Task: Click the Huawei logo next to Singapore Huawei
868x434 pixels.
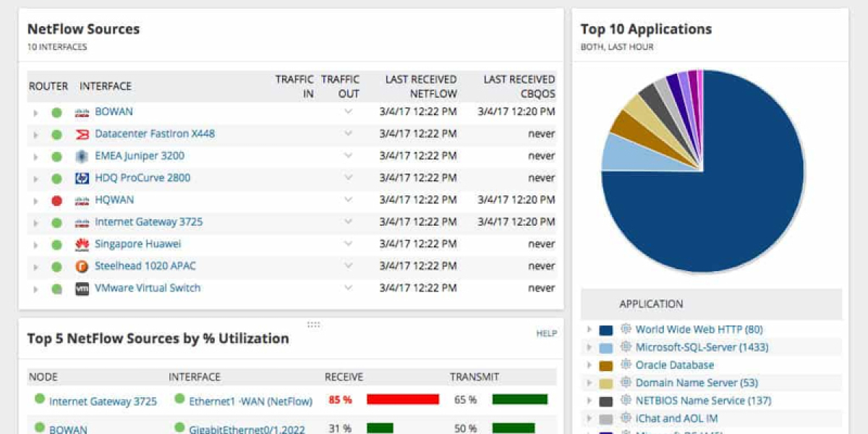Action: [x=82, y=244]
